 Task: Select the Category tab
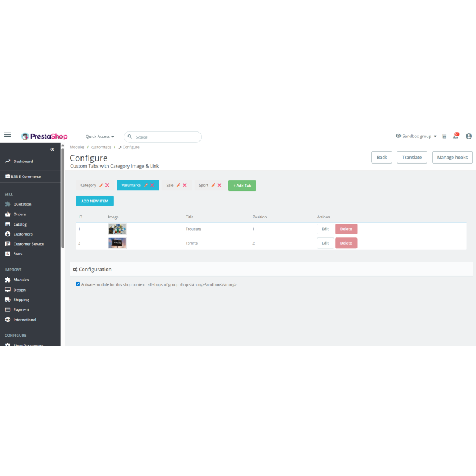click(x=88, y=186)
